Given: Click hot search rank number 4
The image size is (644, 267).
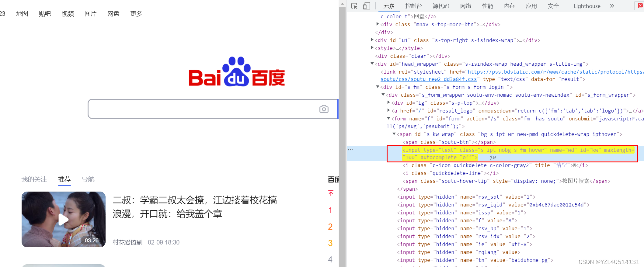Looking at the screenshot, I should point(330,260).
